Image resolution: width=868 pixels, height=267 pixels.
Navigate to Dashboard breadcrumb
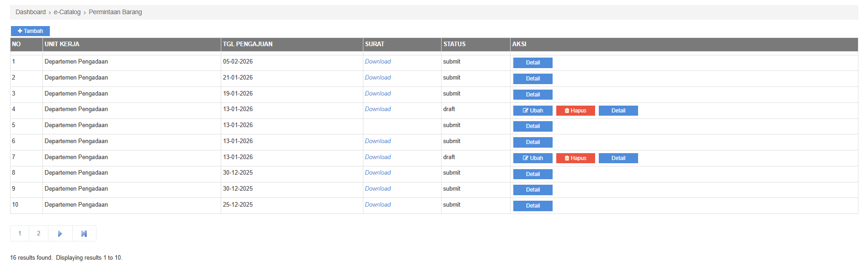point(31,12)
